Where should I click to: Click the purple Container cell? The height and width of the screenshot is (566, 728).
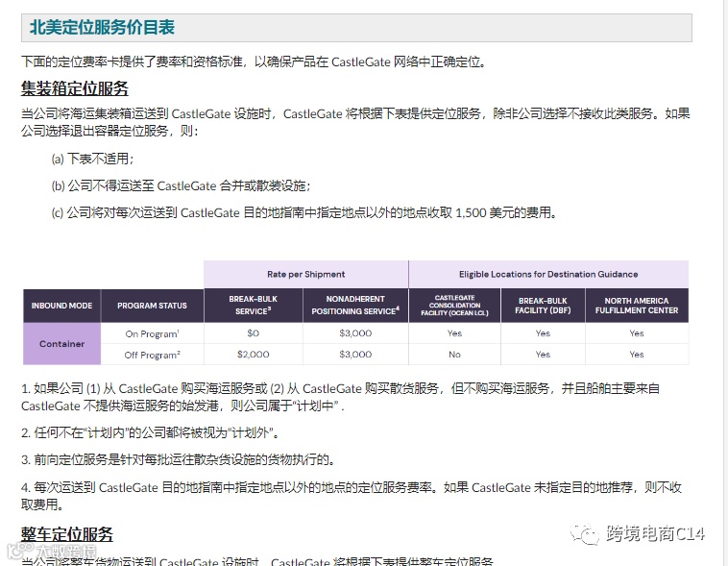tap(61, 344)
